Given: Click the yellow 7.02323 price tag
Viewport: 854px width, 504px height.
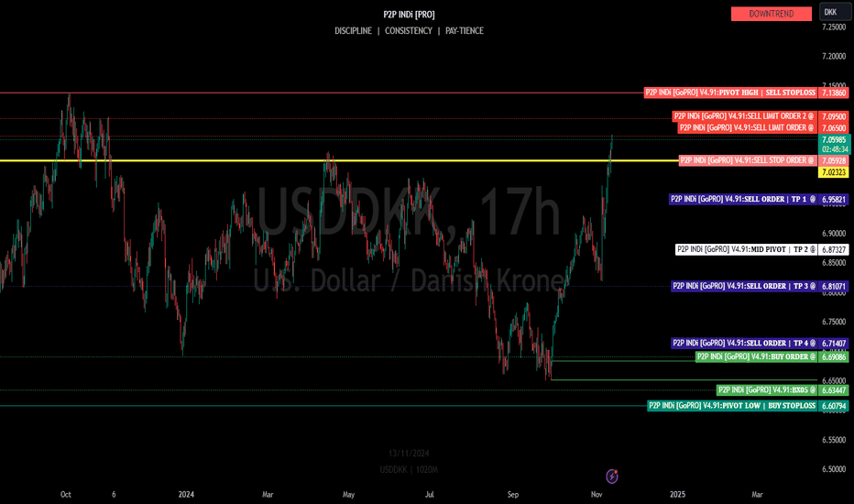Looking at the screenshot, I should (x=834, y=172).
